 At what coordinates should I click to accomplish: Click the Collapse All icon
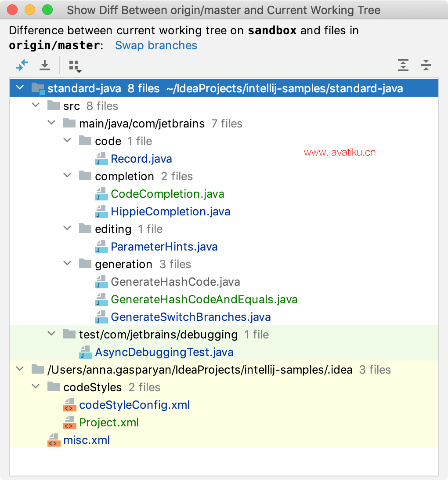click(426, 65)
